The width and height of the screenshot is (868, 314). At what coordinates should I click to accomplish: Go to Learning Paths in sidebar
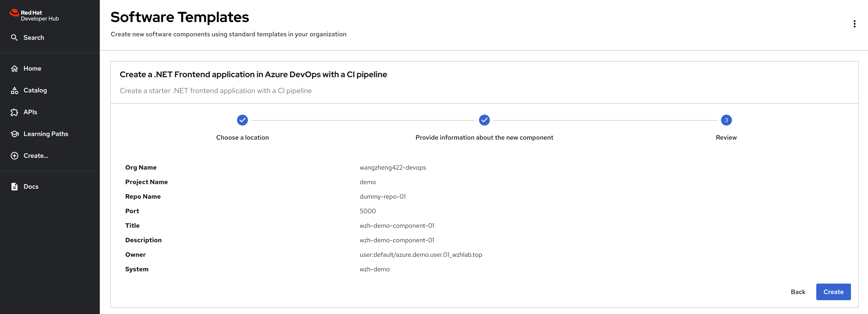point(46,134)
